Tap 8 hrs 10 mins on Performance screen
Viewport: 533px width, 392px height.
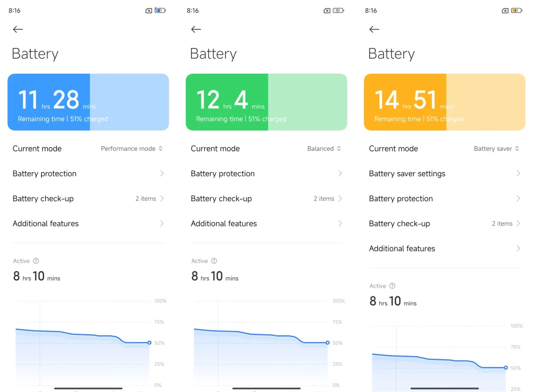[37, 276]
